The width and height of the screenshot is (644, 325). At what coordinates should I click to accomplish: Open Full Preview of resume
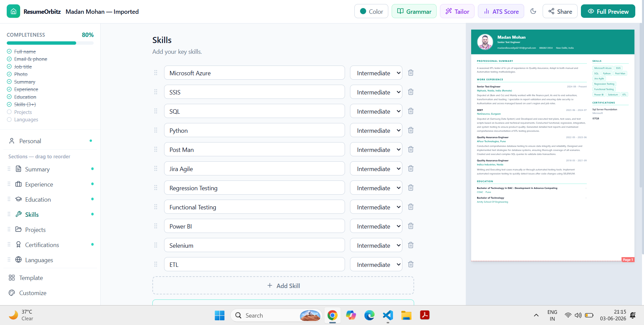pos(608,11)
